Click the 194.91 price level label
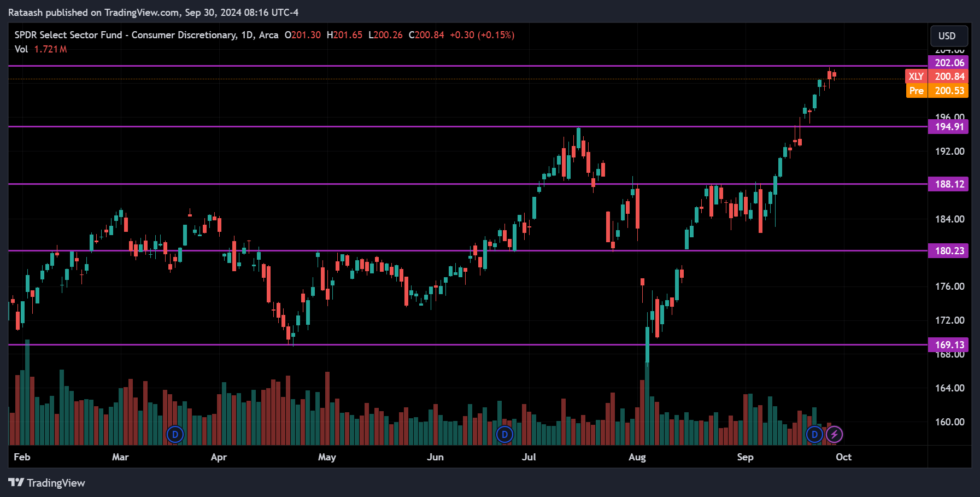The image size is (980, 497). point(948,127)
